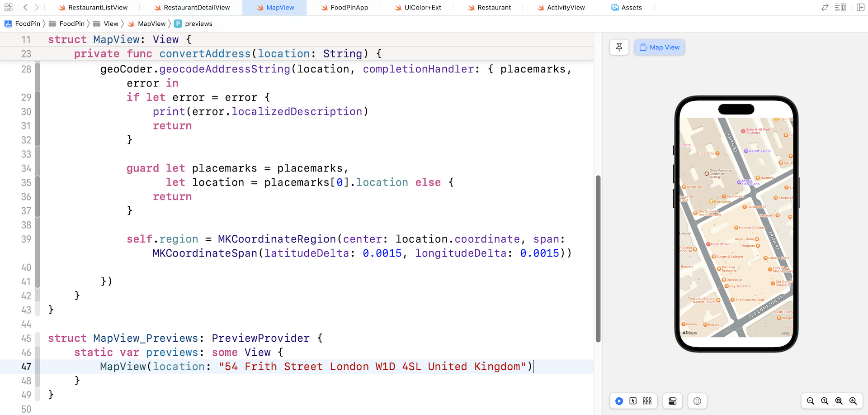Pin the preview with the pin button
This screenshot has width=868, height=415.
click(x=619, y=47)
